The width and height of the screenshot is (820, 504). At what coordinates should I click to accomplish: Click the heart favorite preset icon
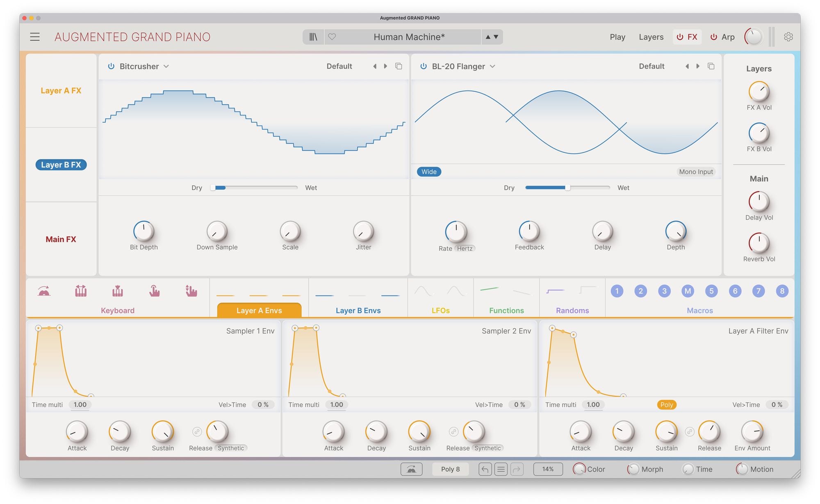[x=332, y=37]
